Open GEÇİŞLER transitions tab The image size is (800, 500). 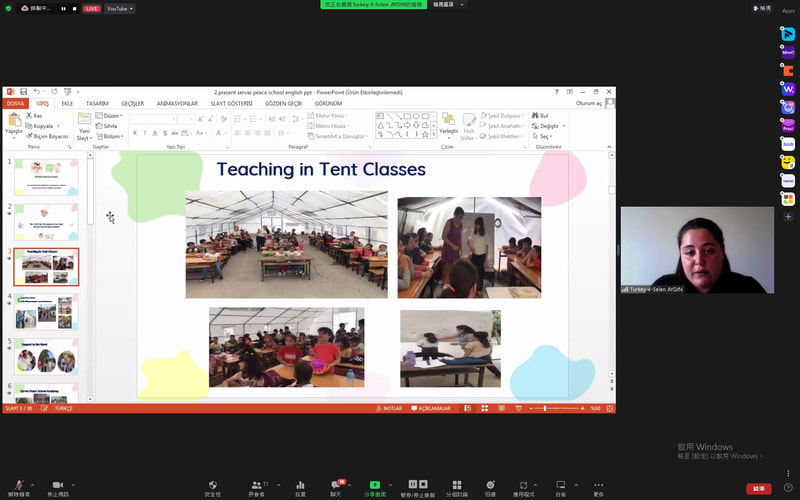coord(133,104)
